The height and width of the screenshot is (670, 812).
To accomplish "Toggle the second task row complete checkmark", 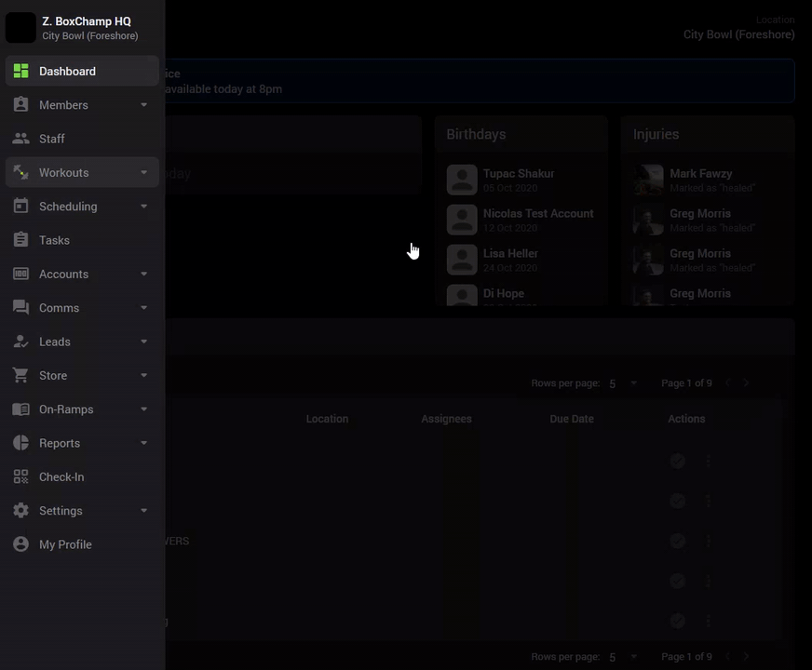I will coord(677,501).
